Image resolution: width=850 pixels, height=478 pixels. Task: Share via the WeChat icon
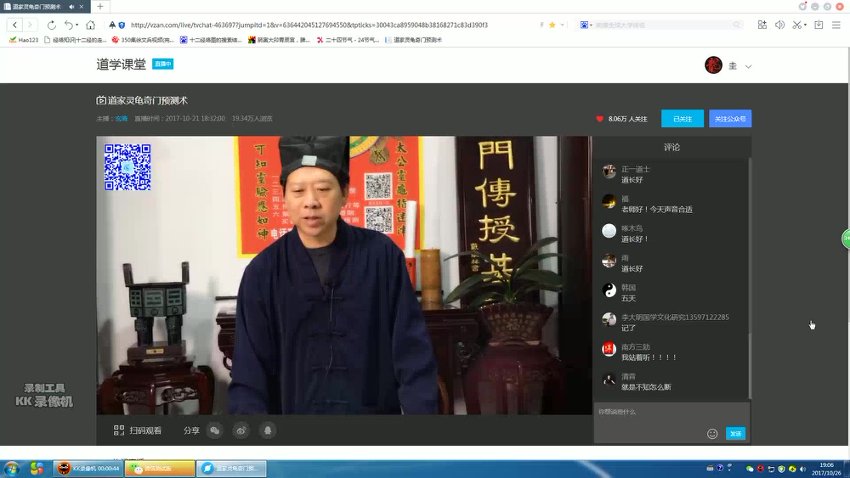click(x=215, y=430)
